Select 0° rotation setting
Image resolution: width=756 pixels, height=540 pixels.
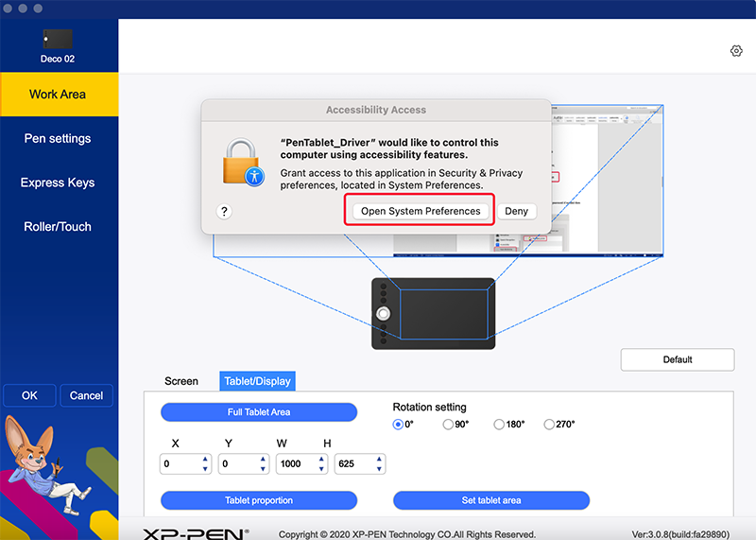[398, 425]
